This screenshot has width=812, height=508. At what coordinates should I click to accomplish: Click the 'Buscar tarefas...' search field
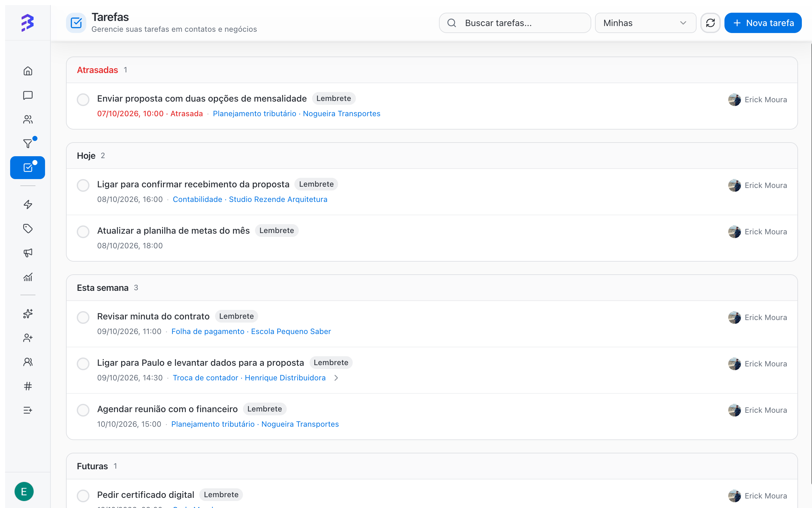click(x=515, y=23)
